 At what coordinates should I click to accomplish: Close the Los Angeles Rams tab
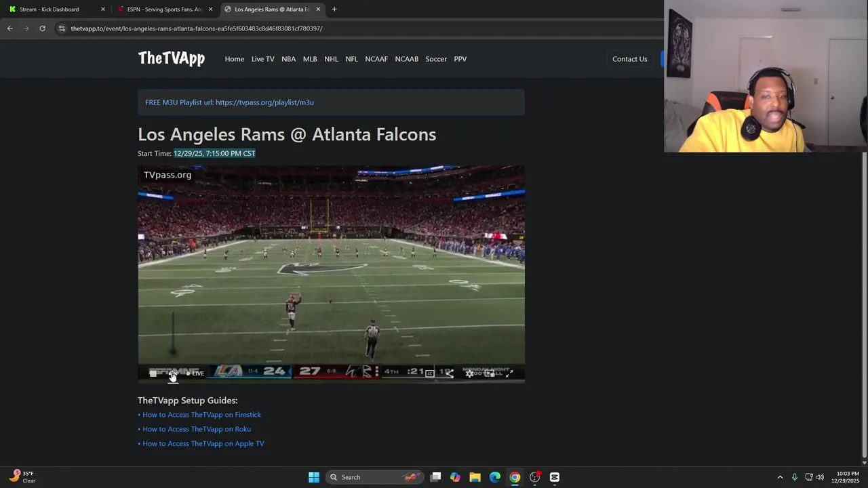318,9
